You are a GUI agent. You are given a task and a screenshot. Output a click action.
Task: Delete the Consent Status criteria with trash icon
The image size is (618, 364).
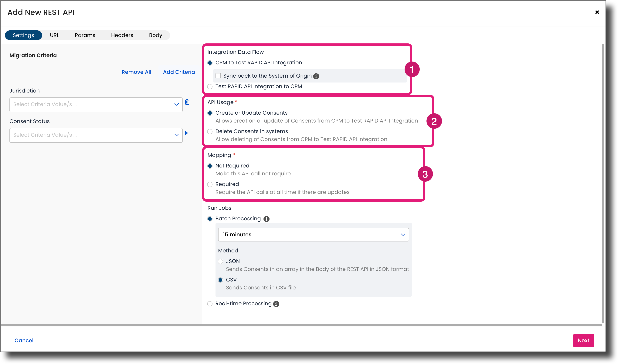point(187,133)
